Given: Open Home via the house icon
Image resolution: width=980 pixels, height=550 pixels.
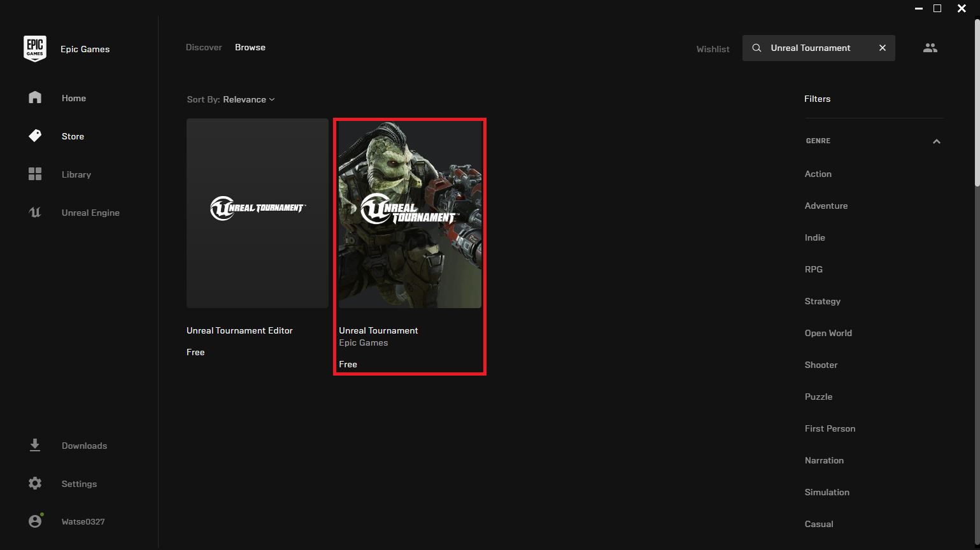Looking at the screenshot, I should pos(35,97).
